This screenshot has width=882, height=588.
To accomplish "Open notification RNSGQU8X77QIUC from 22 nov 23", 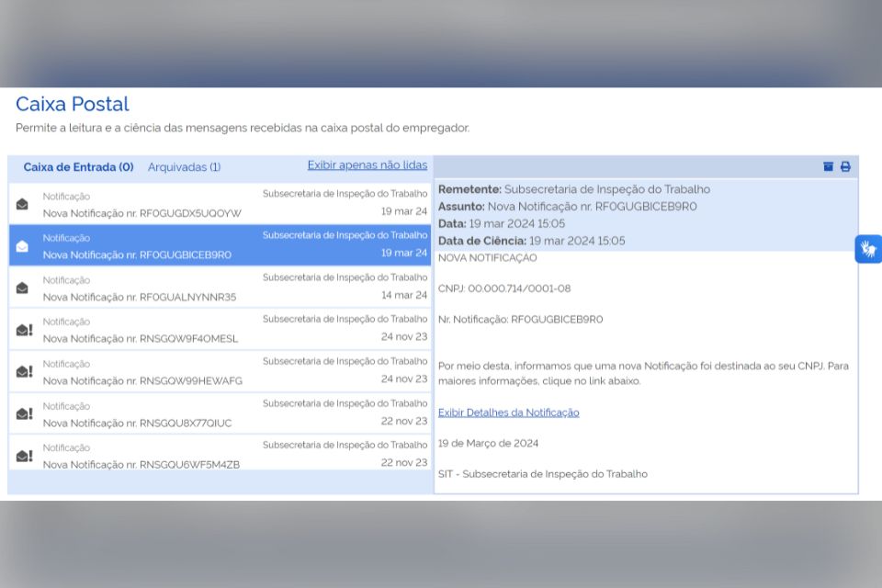I will click(220, 413).
